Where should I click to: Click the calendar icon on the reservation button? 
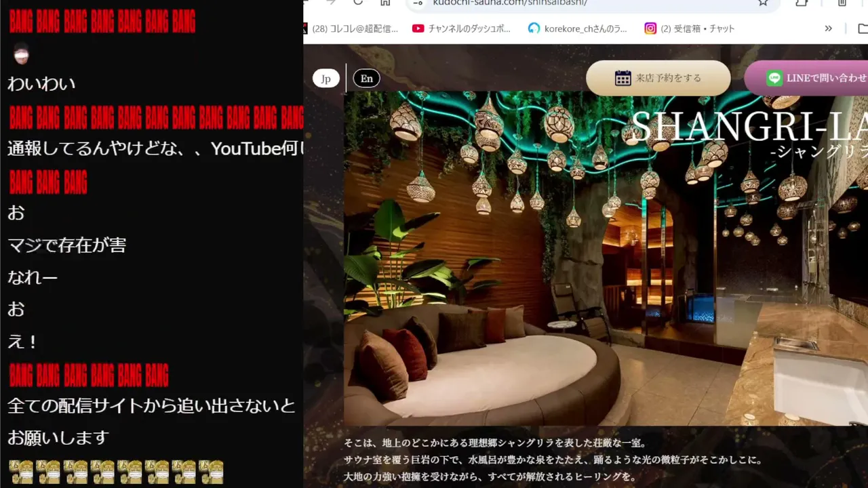pos(623,78)
